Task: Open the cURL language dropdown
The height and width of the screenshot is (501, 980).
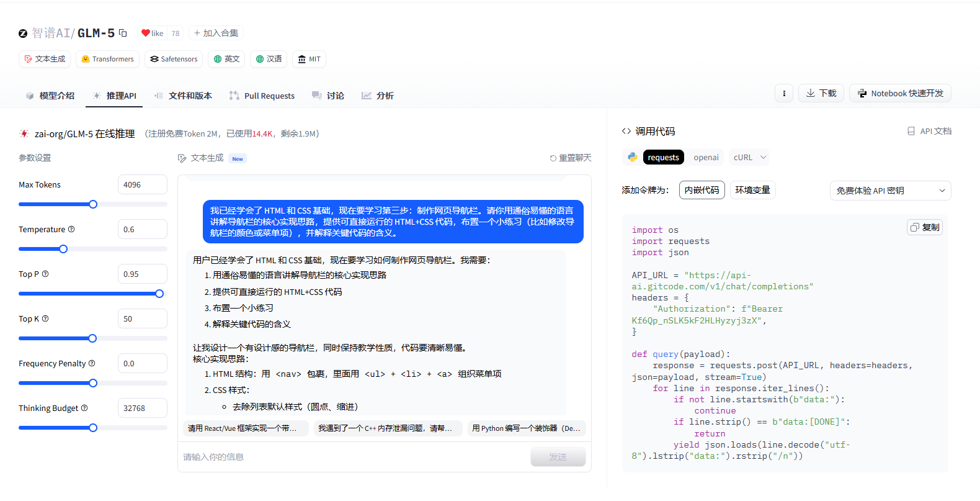Action: (x=750, y=157)
